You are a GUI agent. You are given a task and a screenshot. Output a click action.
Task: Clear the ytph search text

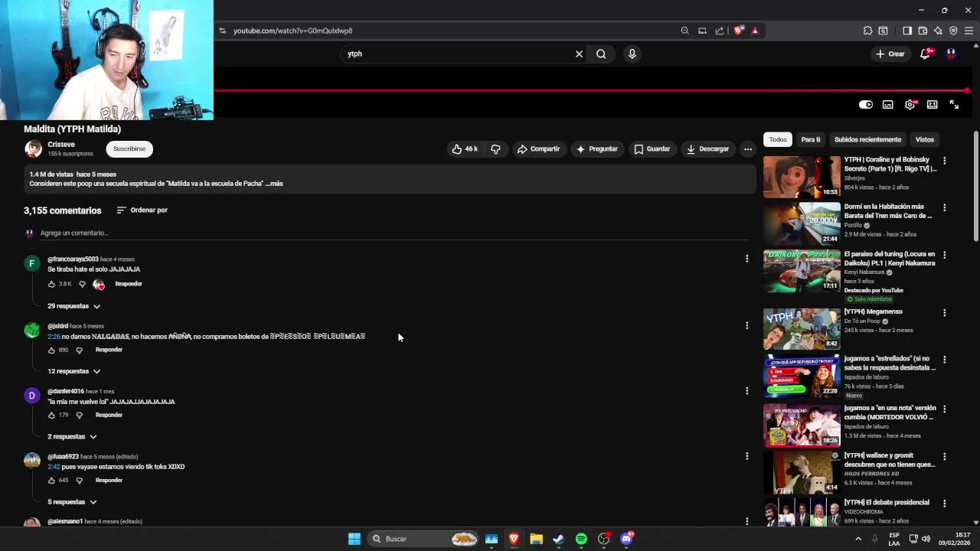coord(579,54)
